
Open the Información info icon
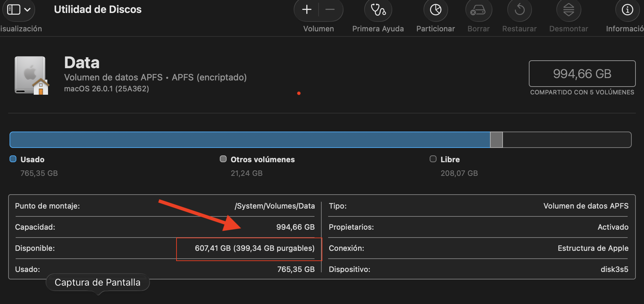click(x=627, y=10)
